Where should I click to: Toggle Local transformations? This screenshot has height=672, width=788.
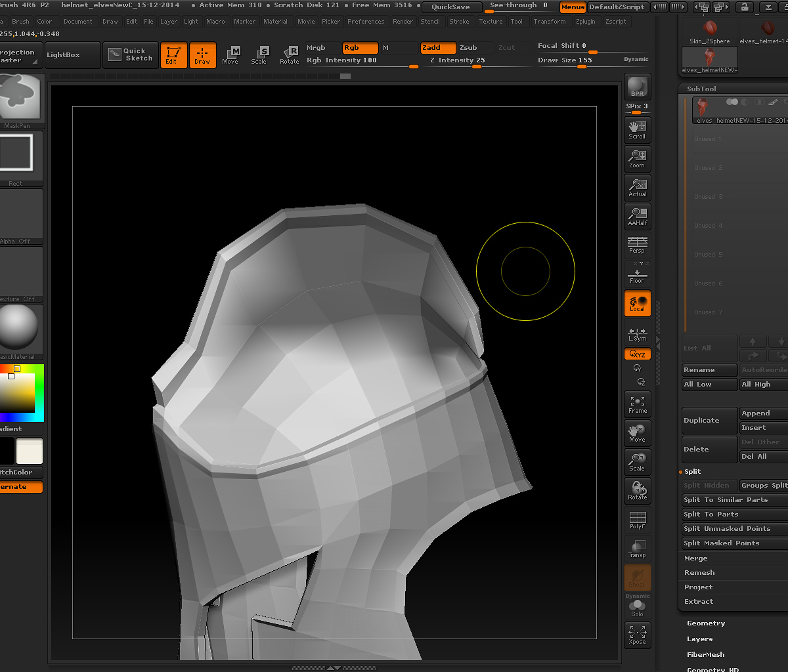tap(637, 303)
